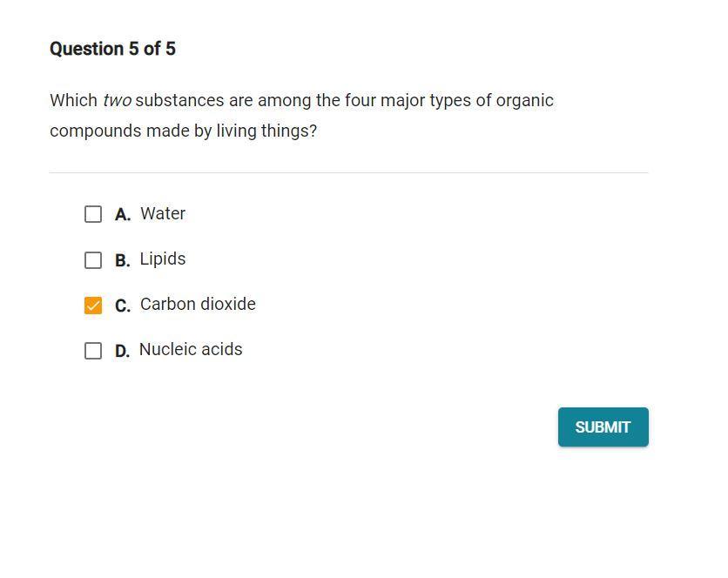The width and height of the screenshot is (728, 578).
Task: Click the italic word "two" in question
Action: pyautogui.click(x=117, y=101)
